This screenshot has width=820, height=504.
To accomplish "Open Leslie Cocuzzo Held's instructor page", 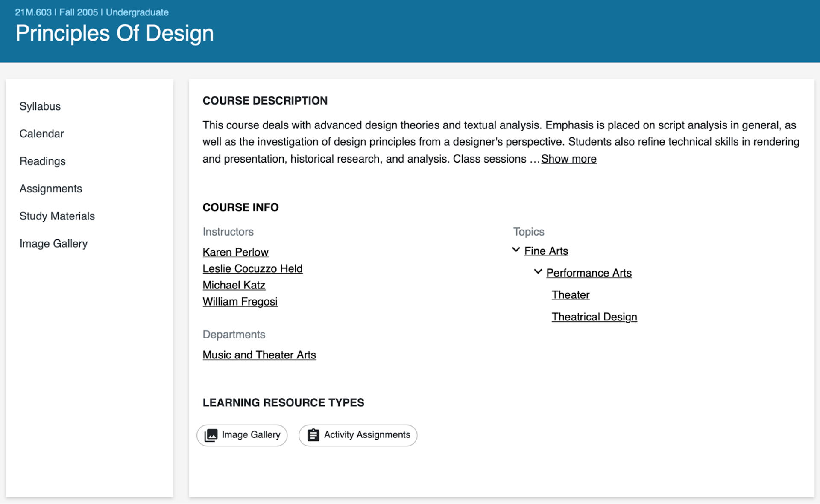I will tap(252, 268).
